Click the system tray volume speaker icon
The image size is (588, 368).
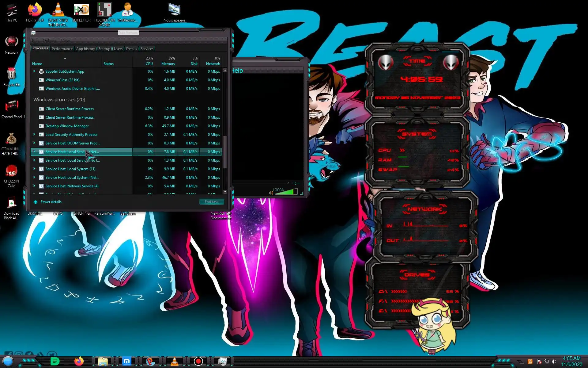pyautogui.click(x=554, y=362)
